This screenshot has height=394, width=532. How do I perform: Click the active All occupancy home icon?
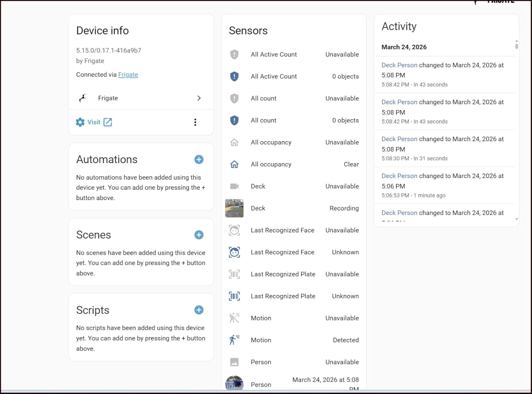pyautogui.click(x=234, y=164)
